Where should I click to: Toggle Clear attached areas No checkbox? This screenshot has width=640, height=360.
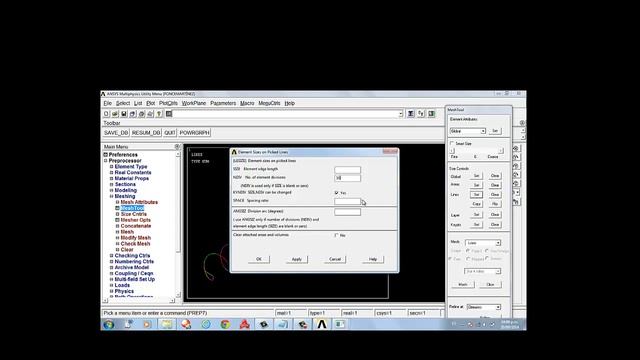coord(337,236)
